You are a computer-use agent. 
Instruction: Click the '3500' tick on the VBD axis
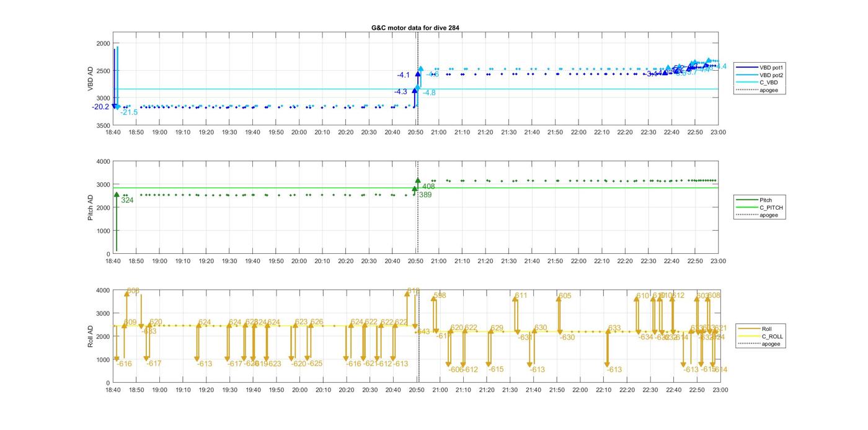tap(104, 125)
